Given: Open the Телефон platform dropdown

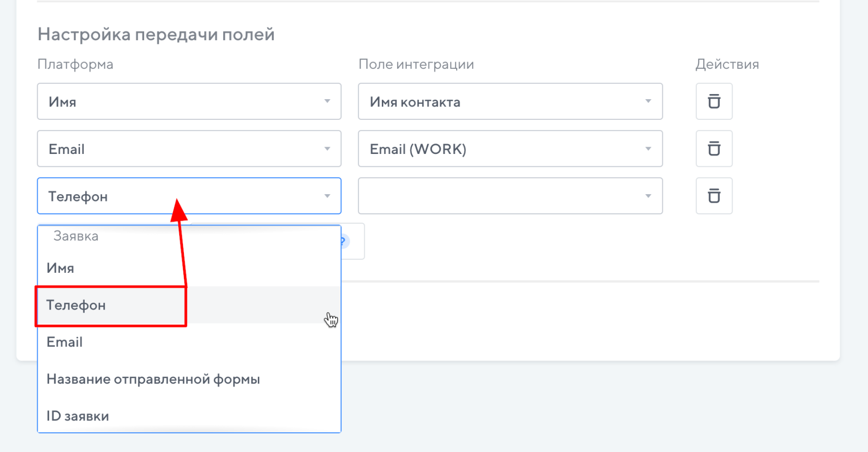Looking at the screenshot, I should pyautogui.click(x=189, y=196).
